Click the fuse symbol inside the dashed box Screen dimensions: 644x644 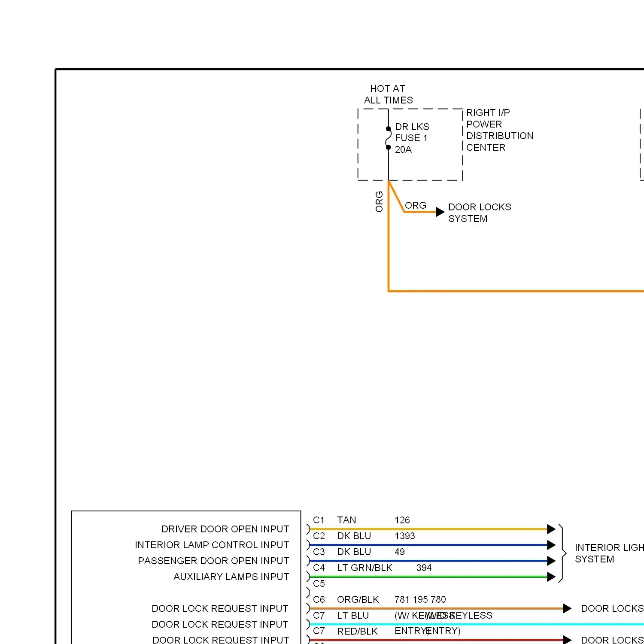(x=388, y=138)
